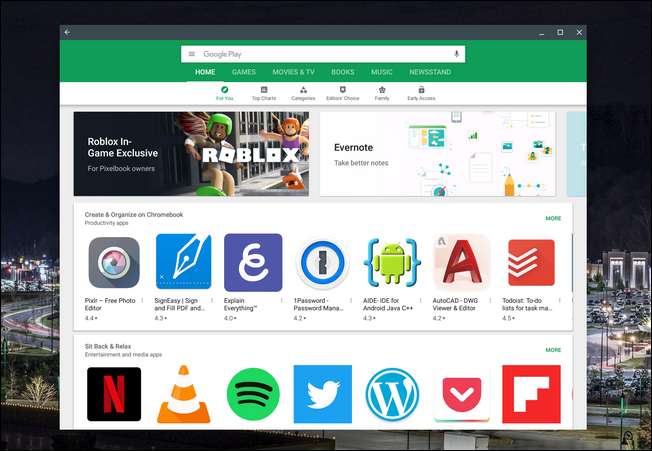Open the Roblox In-Game Exclusive banner

pyautogui.click(x=191, y=154)
